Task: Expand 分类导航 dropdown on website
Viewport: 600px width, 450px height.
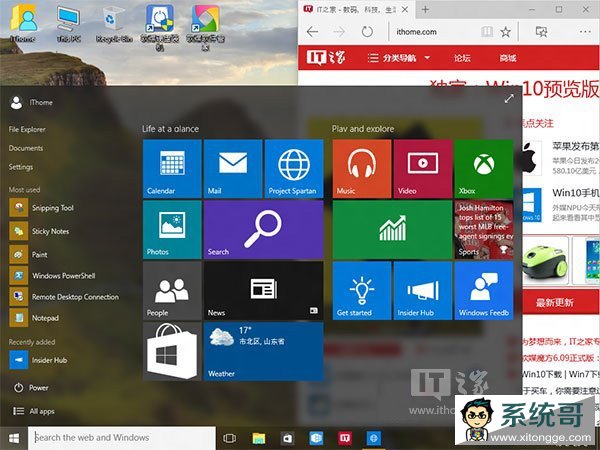Action: [x=399, y=58]
